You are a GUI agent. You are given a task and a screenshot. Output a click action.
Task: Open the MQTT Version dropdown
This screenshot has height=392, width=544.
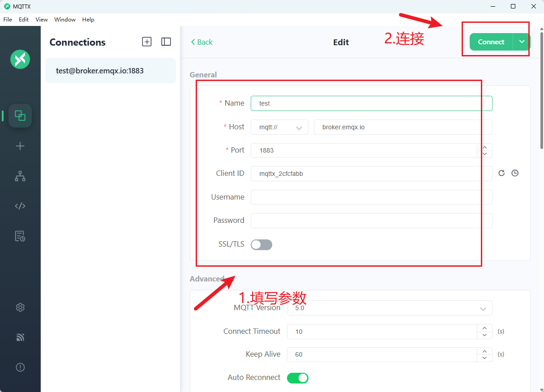coord(390,308)
